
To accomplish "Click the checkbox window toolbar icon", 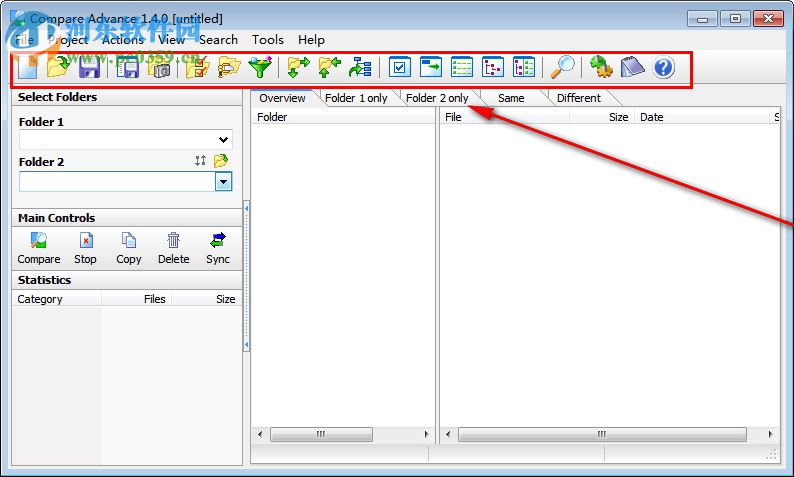I will [400, 67].
